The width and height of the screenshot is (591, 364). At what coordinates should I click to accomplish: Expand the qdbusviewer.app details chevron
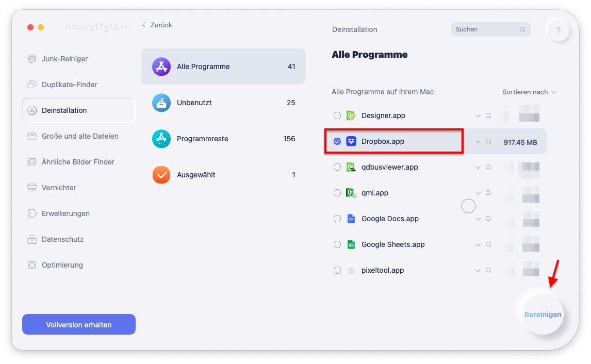click(478, 167)
